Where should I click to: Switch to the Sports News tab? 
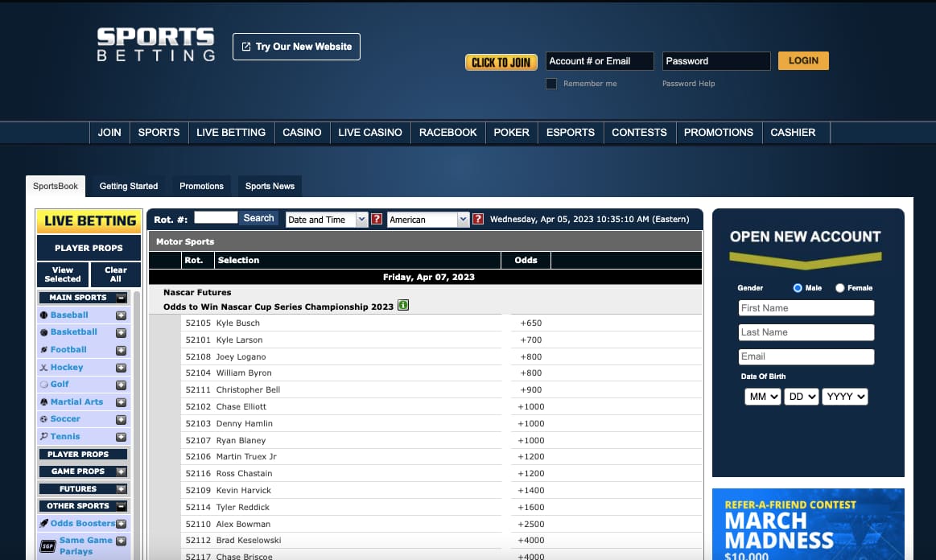coord(270,187)
